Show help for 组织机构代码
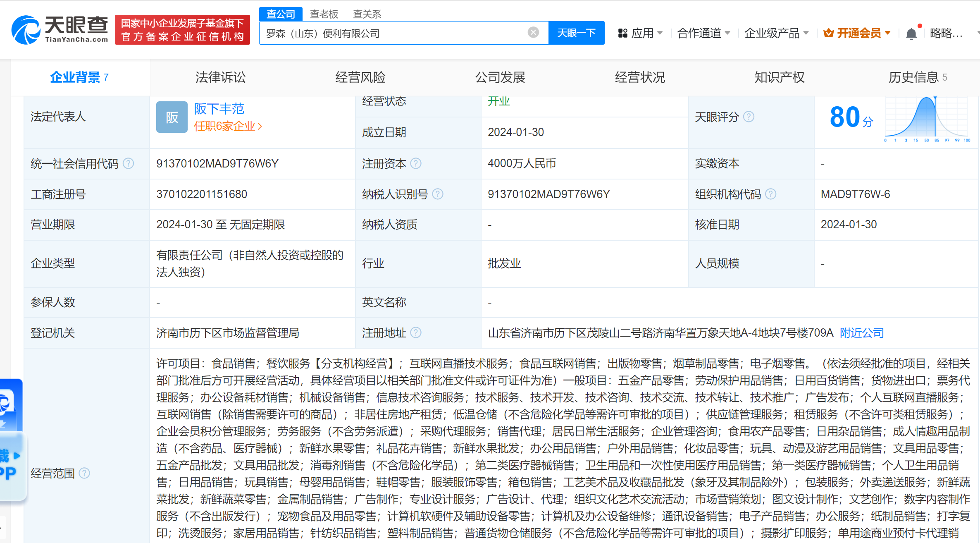This screenshot has width=980, height=543. [771, 194]
